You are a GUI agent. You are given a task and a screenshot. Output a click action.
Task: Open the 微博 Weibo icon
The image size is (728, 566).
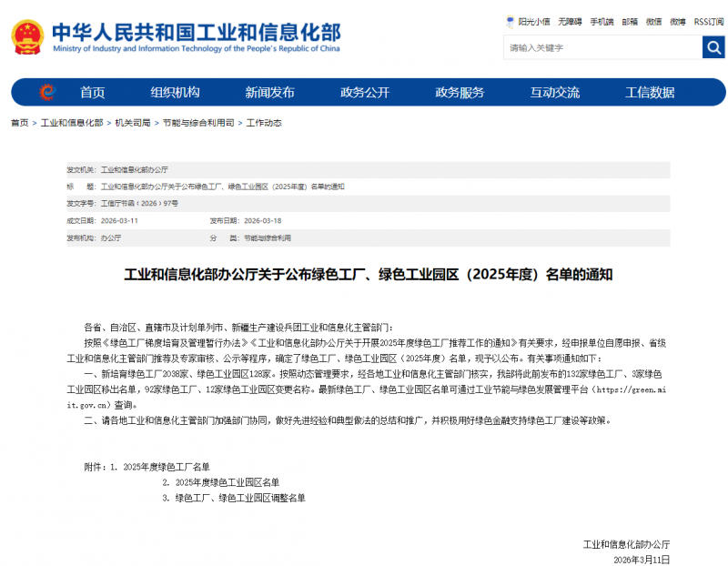675,20
